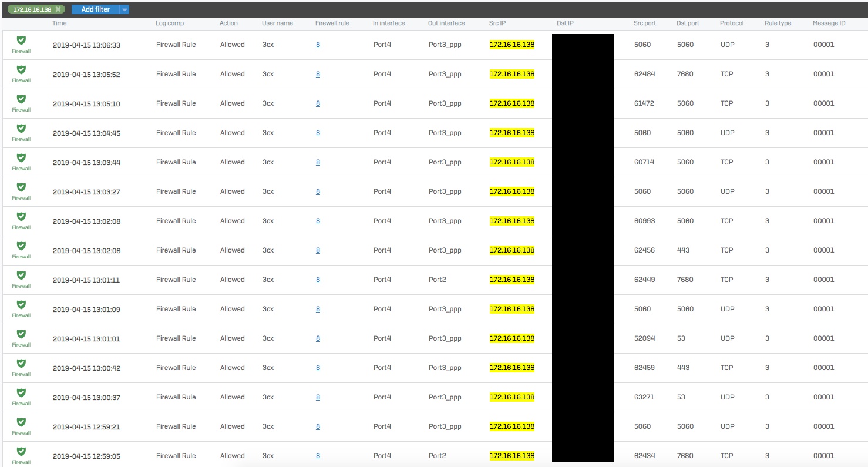Select highlighted Src IP in 13:05:10 row

[512, 103]
